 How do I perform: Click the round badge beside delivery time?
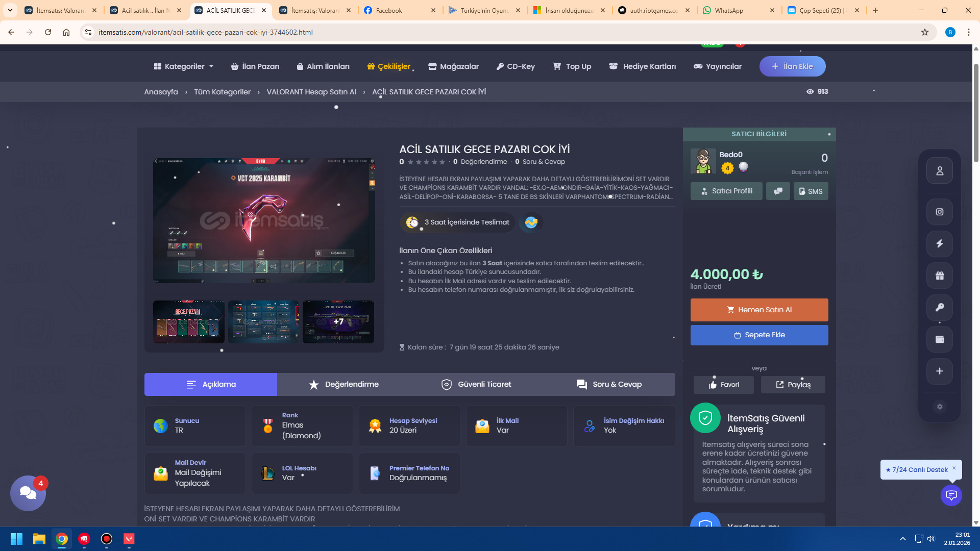tap(531, 222)
